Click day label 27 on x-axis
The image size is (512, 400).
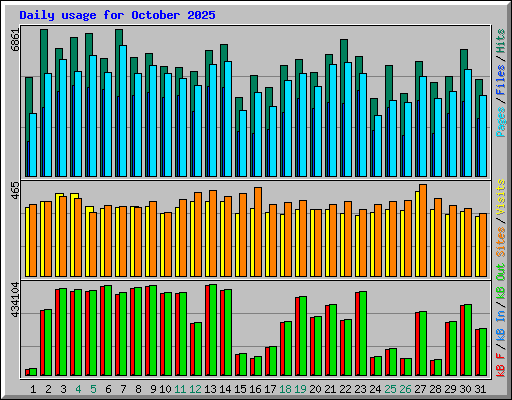(420, 389)
